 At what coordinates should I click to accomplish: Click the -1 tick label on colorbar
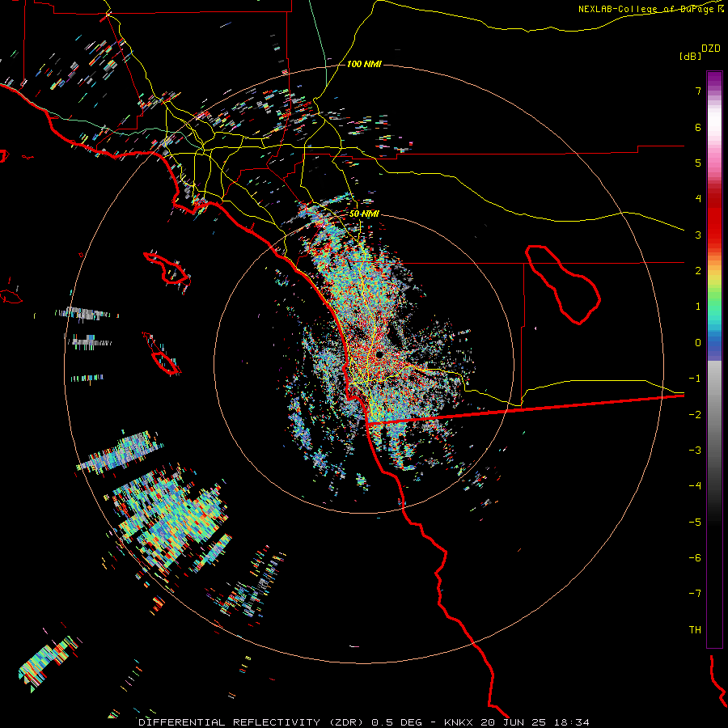pos(695,379)
